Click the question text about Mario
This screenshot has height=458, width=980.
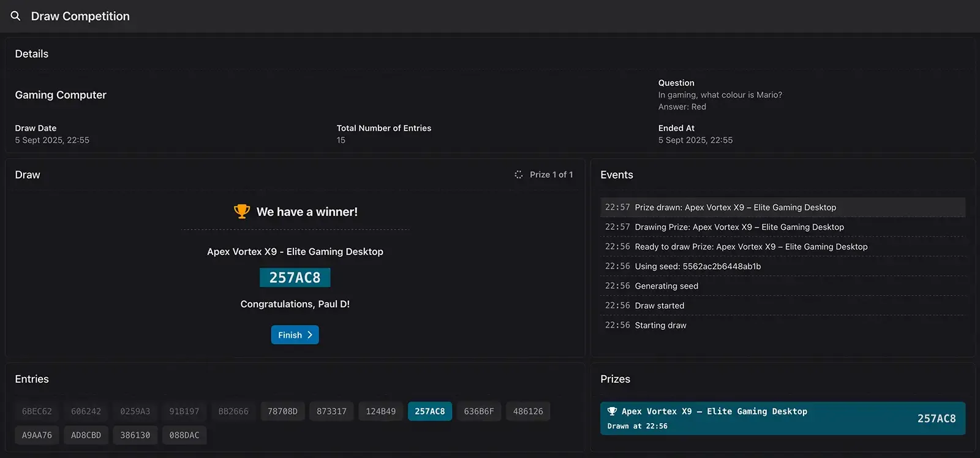(x=720, y=95)
